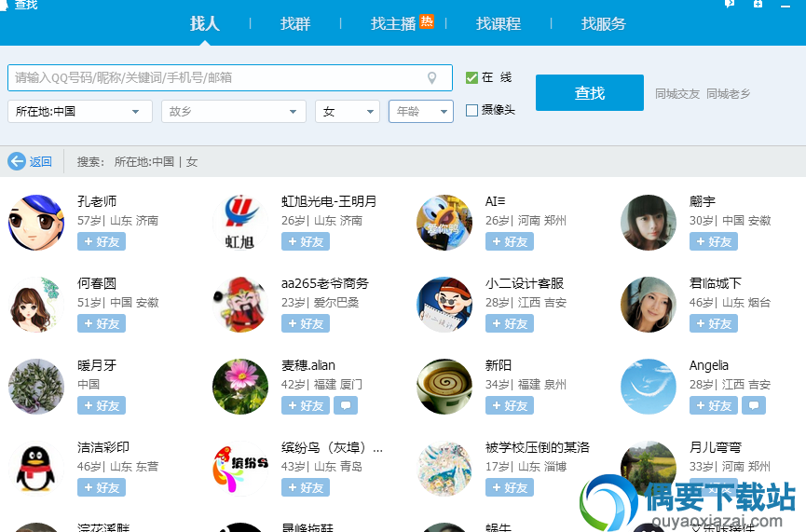Add 虹旭光电-王明月 as friend
806x532 pixels.
click(306, 241)
